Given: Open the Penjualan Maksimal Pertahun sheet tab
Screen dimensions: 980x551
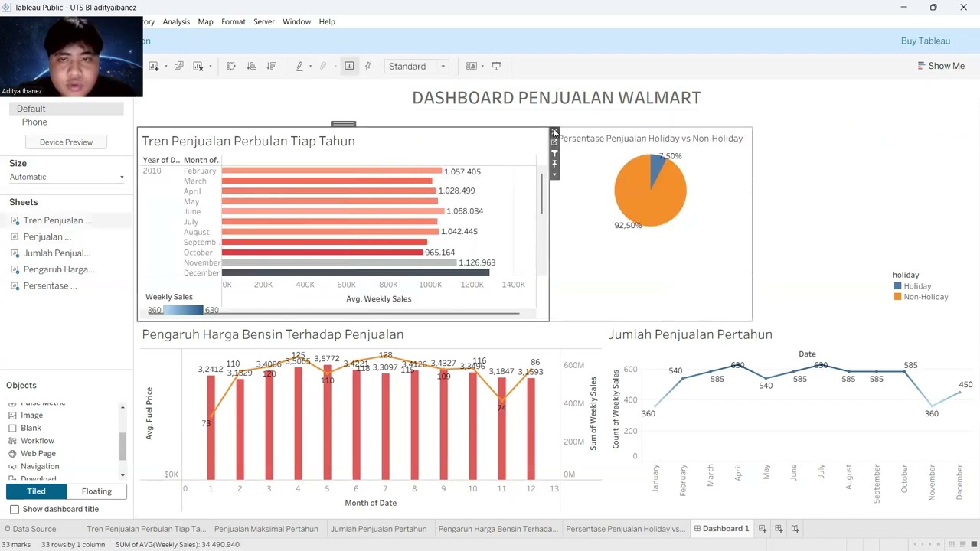Looking at the screenshot, I should [266, 529].
